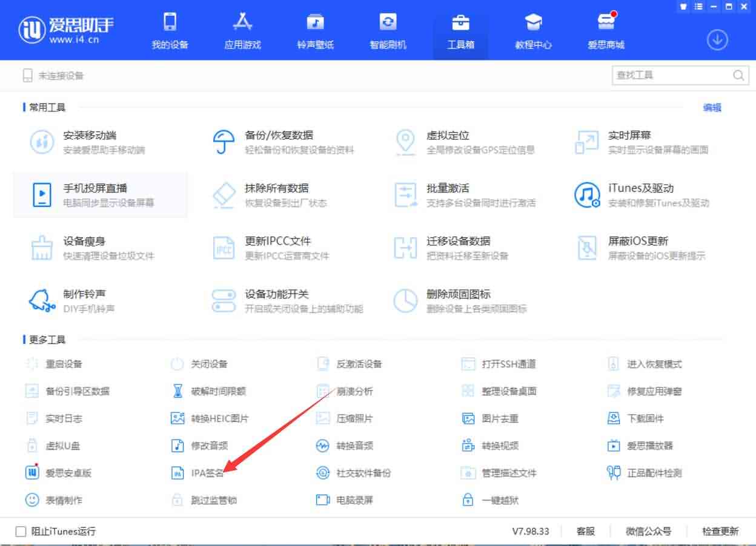Click the search magnifier icon
This screenshot has height=546, width=756.
point(738,76)
